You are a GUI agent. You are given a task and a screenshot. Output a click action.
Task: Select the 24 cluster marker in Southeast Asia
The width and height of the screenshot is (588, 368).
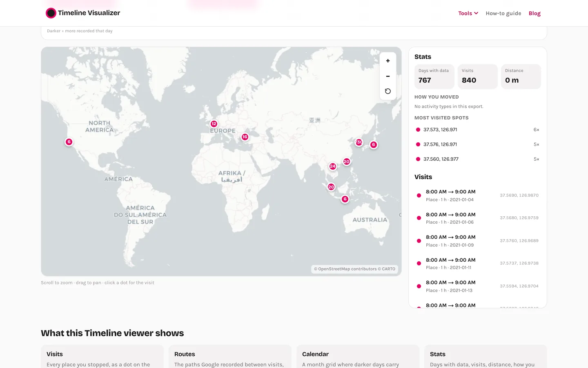point(333,166)
